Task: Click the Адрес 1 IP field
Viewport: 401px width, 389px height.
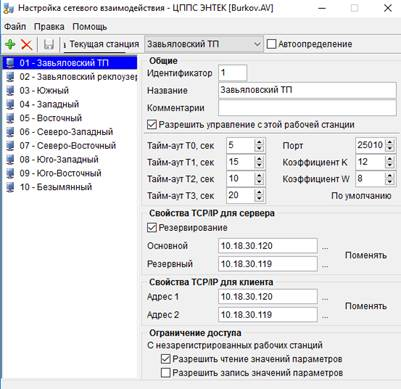Action: pos(268,297)
